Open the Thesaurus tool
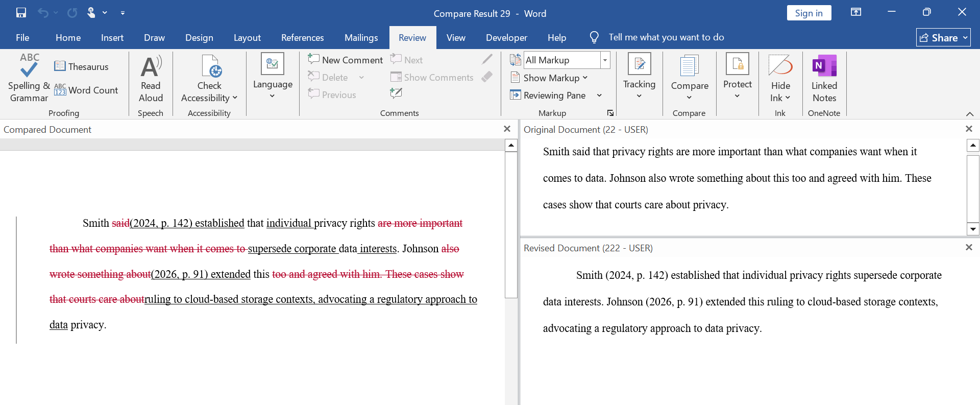This screenshot has width=980, height=405. [82, 66]
